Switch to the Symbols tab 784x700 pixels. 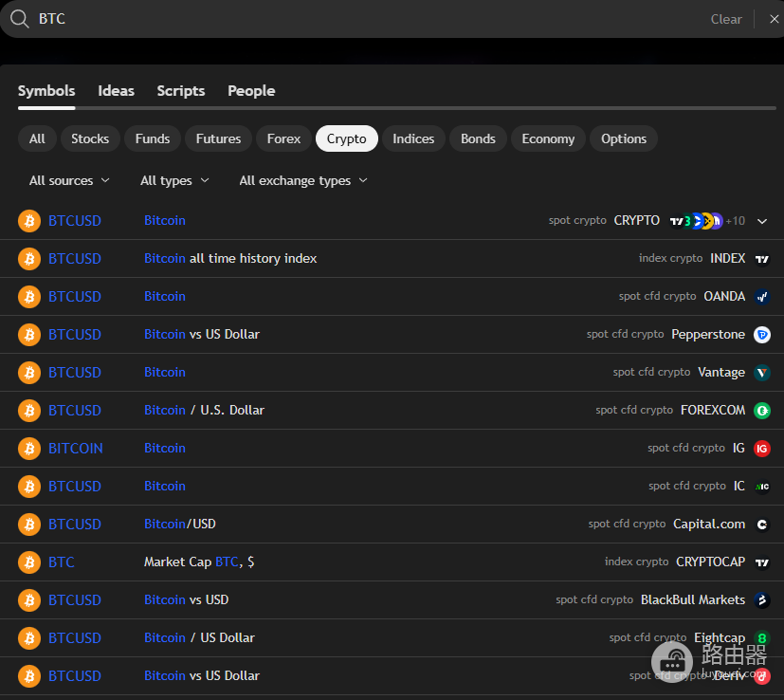click(46, 91)
